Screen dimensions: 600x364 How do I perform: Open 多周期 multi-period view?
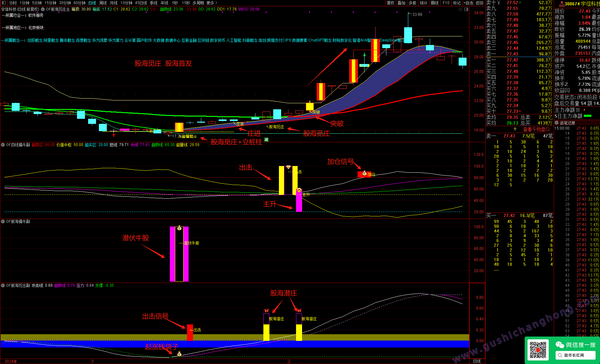[198, 3]
